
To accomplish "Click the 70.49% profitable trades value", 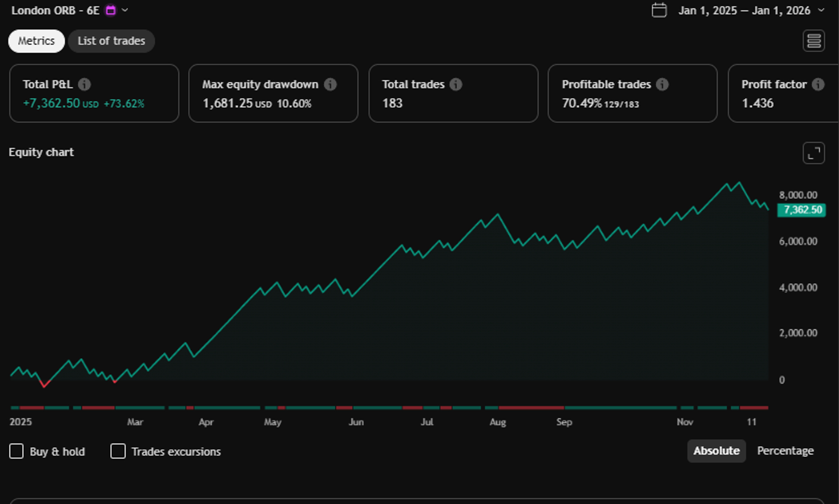I will coord(582,103).
